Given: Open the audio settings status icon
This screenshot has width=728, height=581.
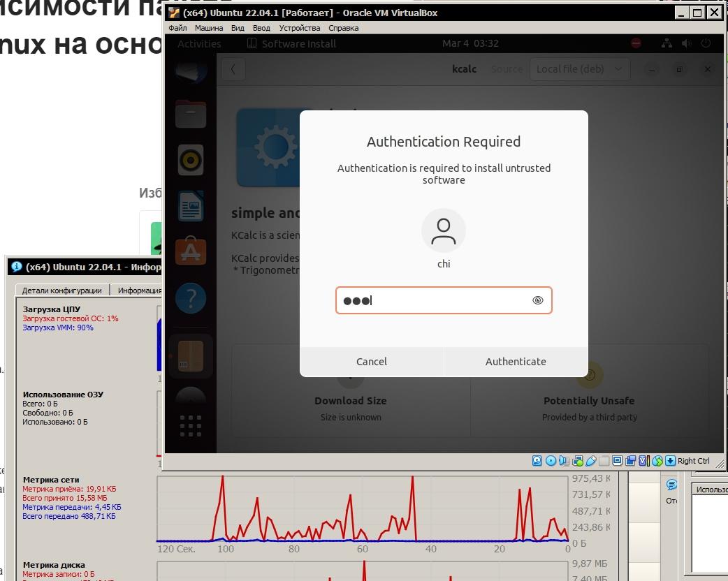Looking at the screenshot, I should [x=564, y=461].
